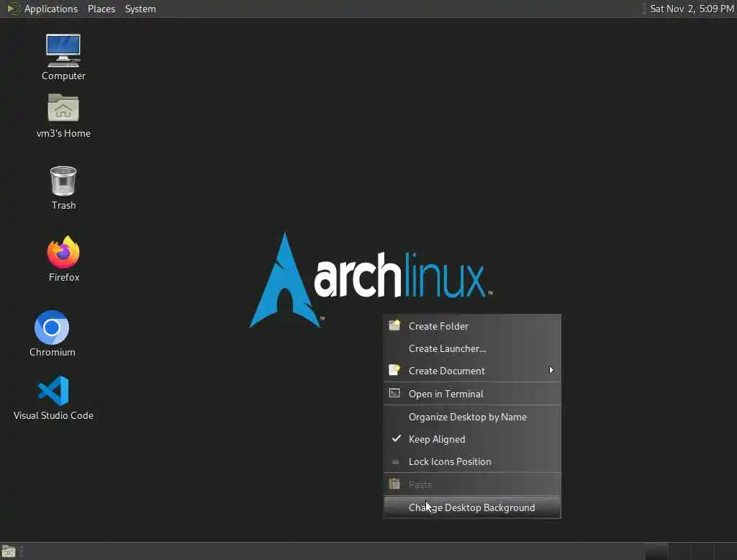This screenshot has height=560, width=737.
Task: Choose Create Launcher... from context menu
Action: pos(472,348)
